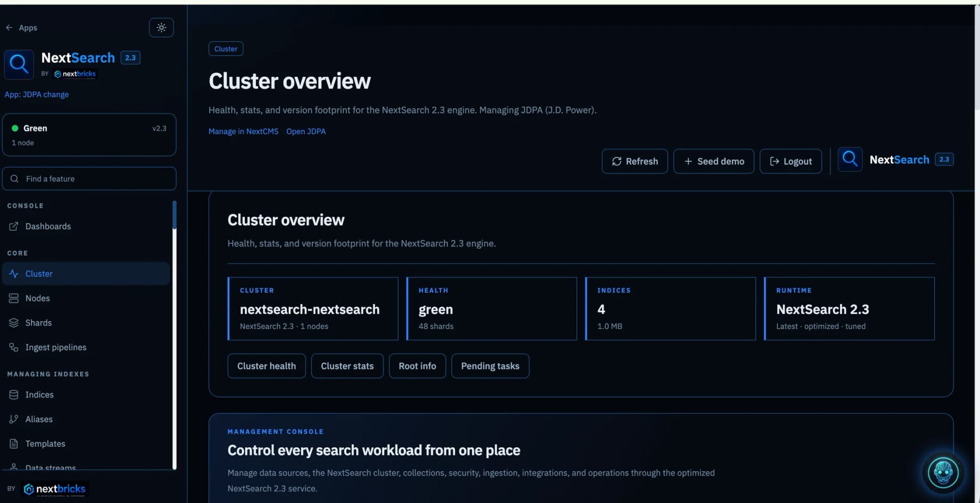Open the Green cluster status card
The width and height of the screenshot is (980, 503).
pos(89,135)
